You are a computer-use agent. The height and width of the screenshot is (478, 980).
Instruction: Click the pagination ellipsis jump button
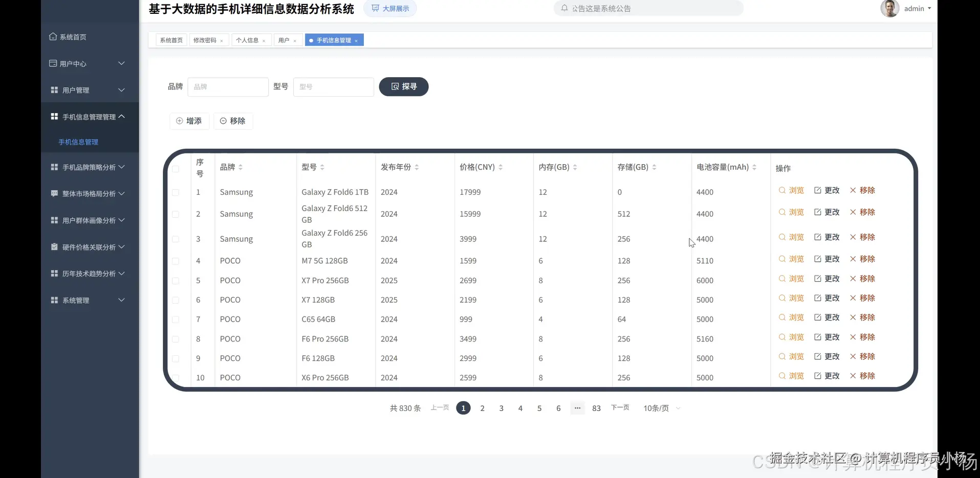[x=577, y=408]
